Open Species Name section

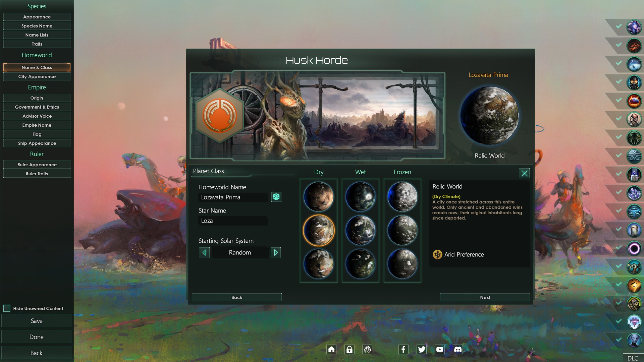37,26
